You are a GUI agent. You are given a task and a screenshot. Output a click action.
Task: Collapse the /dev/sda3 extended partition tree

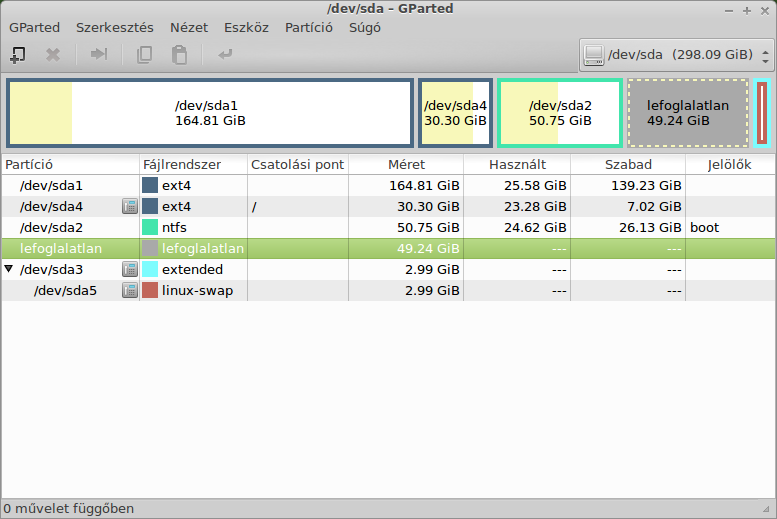[x=8, y=269]
